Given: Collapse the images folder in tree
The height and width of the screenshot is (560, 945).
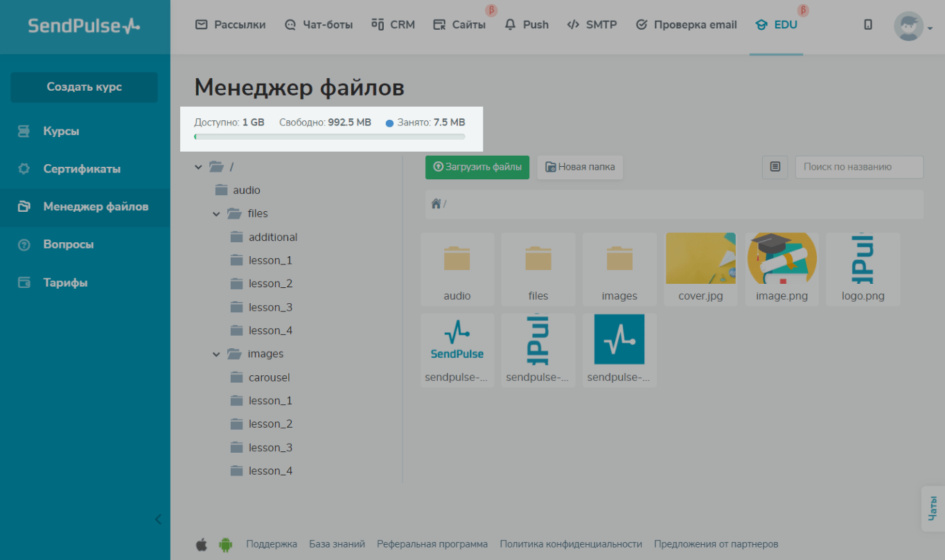Looking at the screenshot, I should [x=217, y=354].
